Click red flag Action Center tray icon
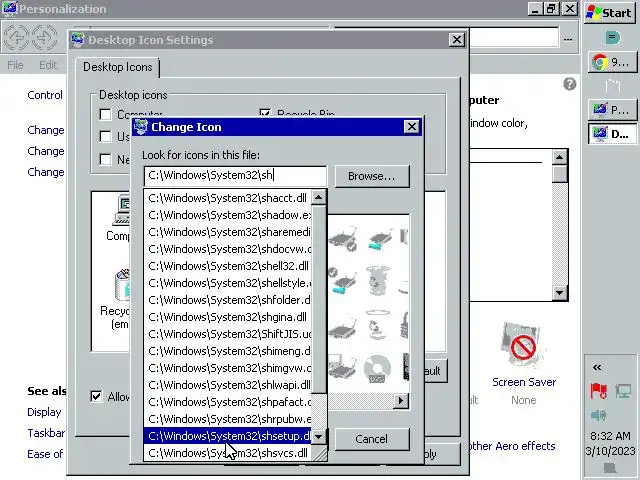 pyautogui.click(x=598, y=391)
